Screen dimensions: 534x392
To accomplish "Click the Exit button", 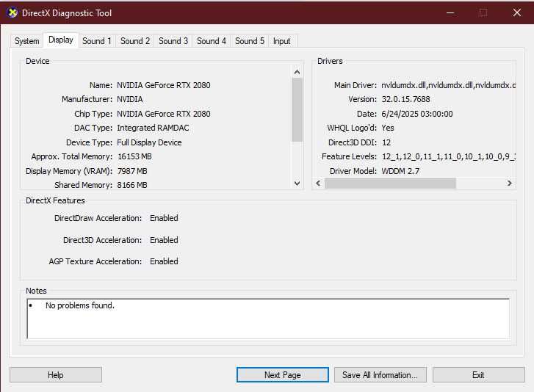I will pyautogui.click(x=478, y=374).
